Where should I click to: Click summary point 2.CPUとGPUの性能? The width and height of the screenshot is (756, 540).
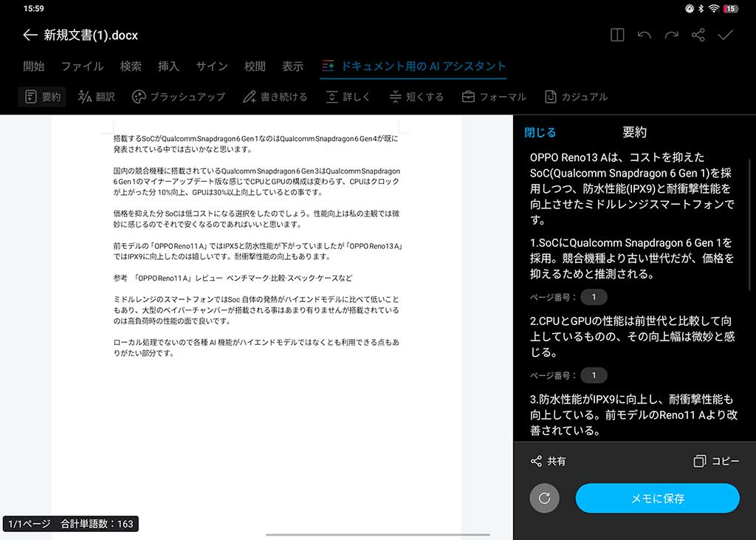tap(632, 336)
